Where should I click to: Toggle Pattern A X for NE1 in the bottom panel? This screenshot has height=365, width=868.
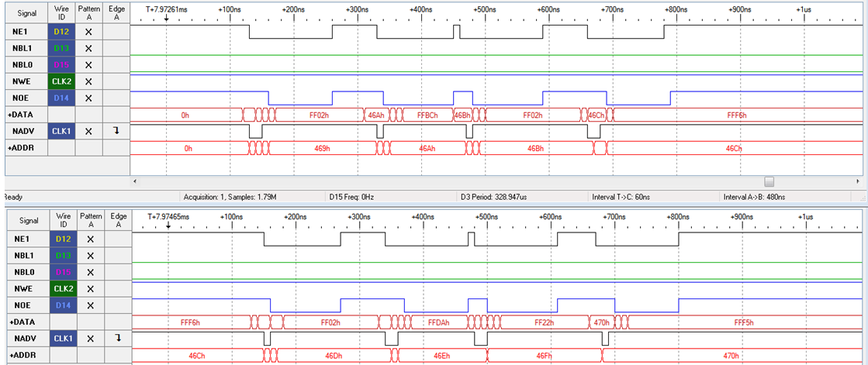point(91,239)
